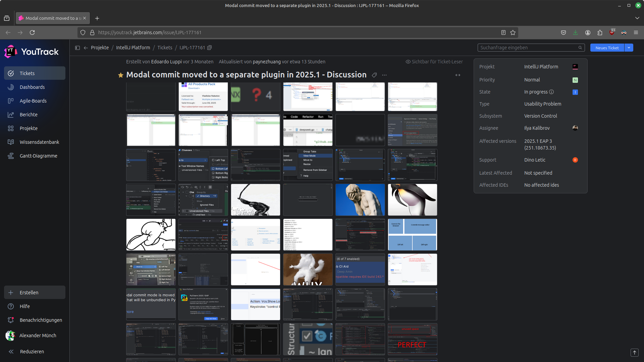Open Projekte breadcrumb link
The image size is (644, 362).
[100, 48]
